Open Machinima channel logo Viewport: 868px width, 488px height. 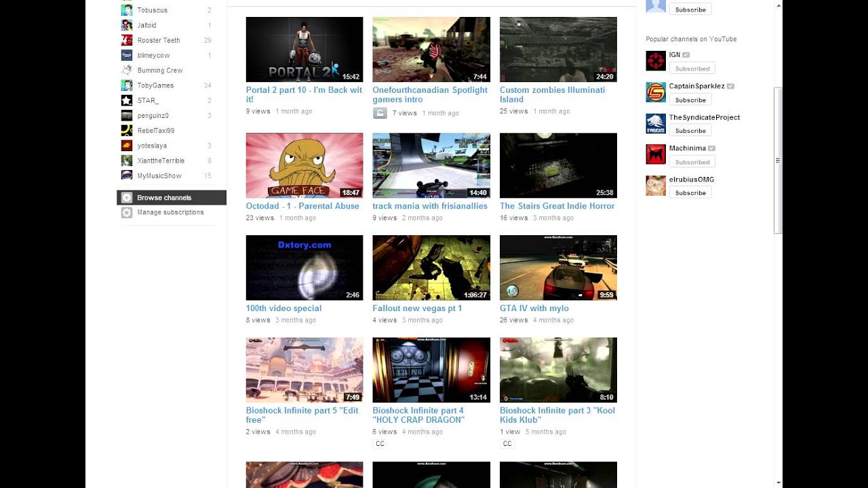tap(656, 155)
